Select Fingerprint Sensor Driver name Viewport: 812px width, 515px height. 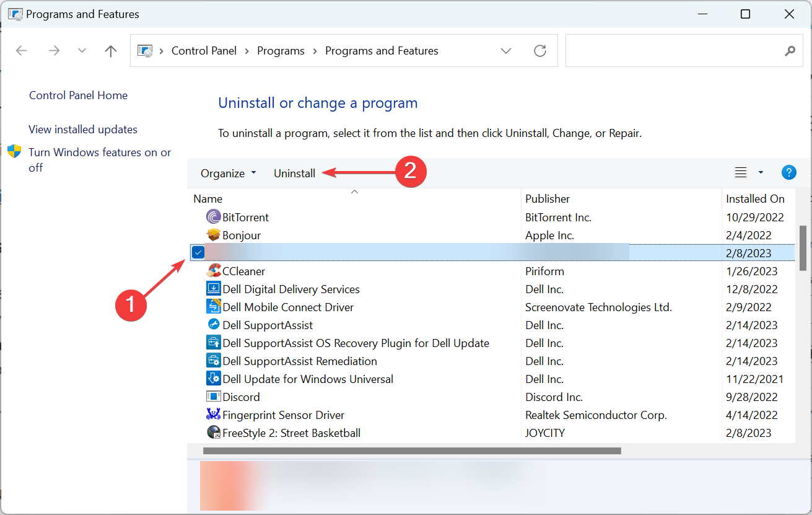click(x=283, y=415)
